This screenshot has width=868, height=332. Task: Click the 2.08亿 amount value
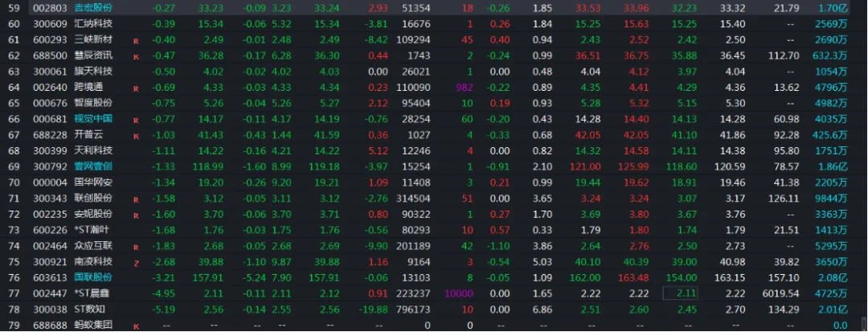tap(833, 277)
